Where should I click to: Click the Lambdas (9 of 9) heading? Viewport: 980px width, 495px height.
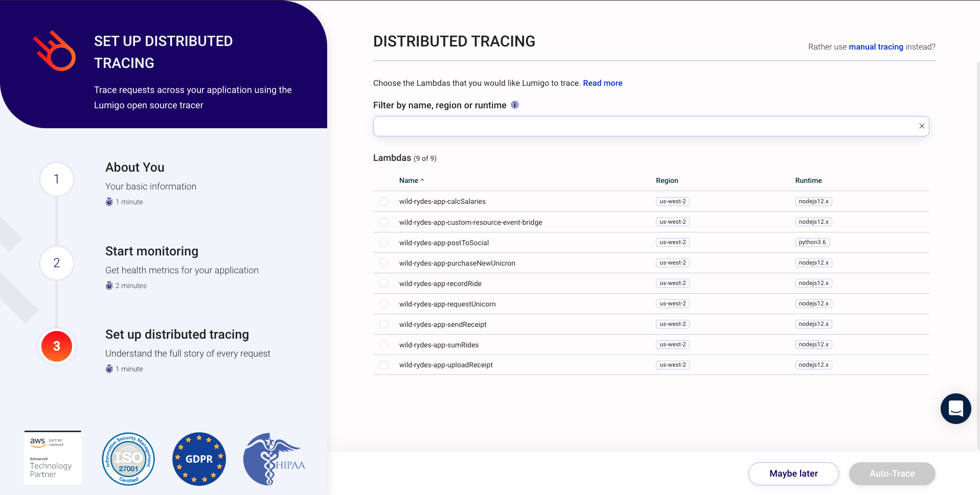pyautogui.click(x=405, y=158)
